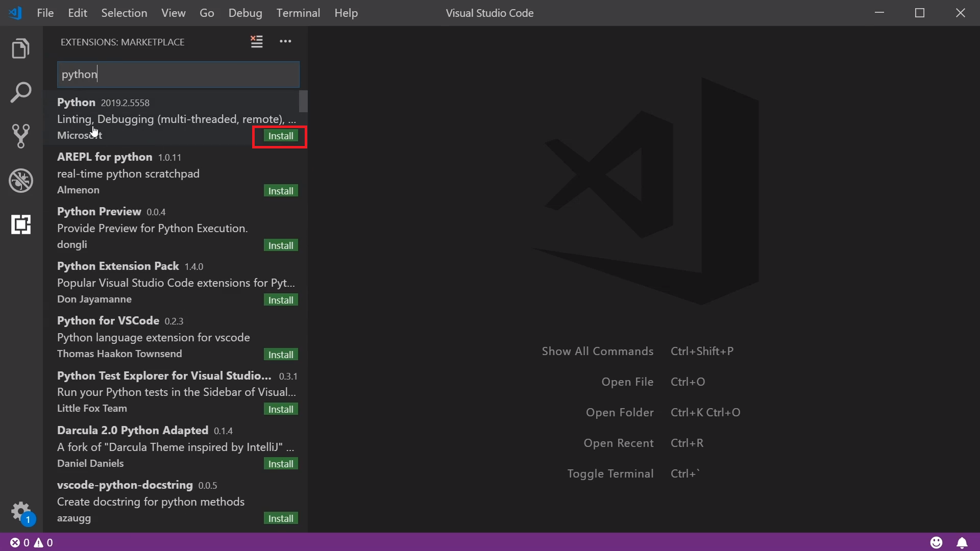Click the extensions list scrollbar thumb

303,101
